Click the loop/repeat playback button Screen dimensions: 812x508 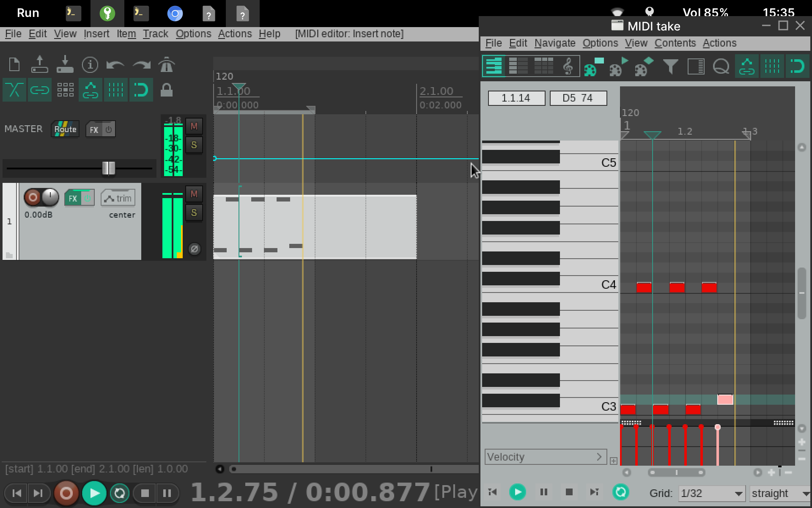(x=119, y=493)
